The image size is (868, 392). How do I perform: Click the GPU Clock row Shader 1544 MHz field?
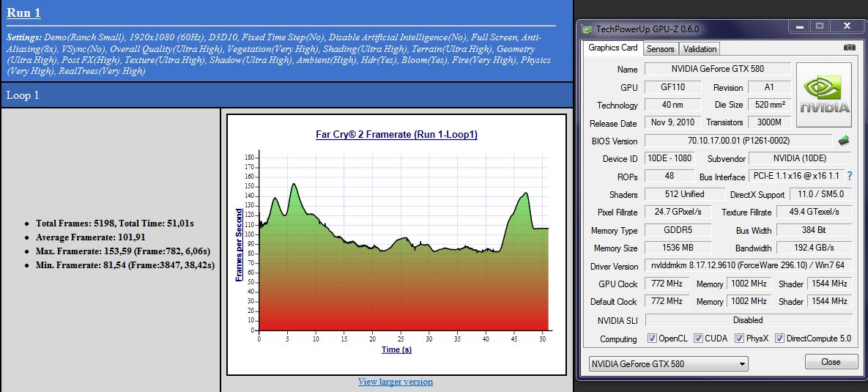coord(830,284)
